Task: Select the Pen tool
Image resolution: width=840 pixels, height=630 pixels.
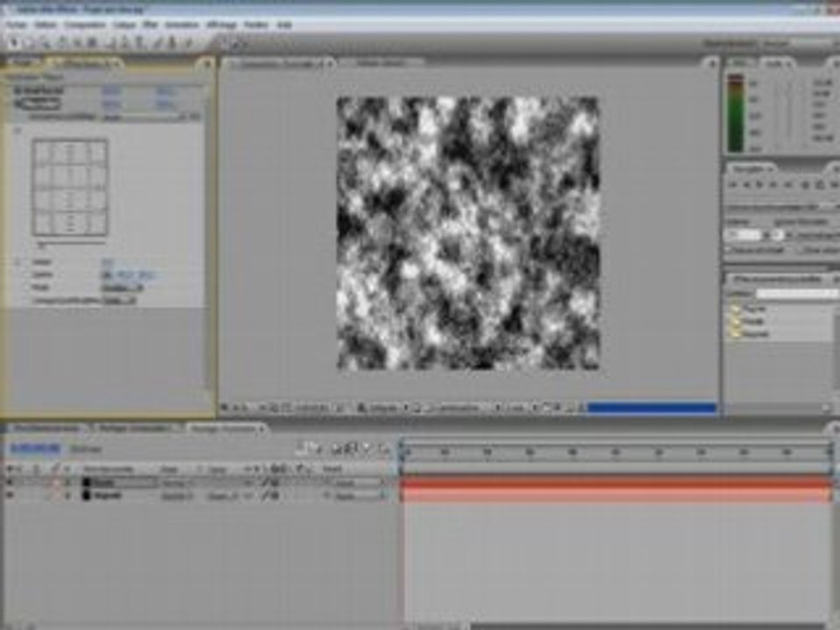Action: click(125, 44)
